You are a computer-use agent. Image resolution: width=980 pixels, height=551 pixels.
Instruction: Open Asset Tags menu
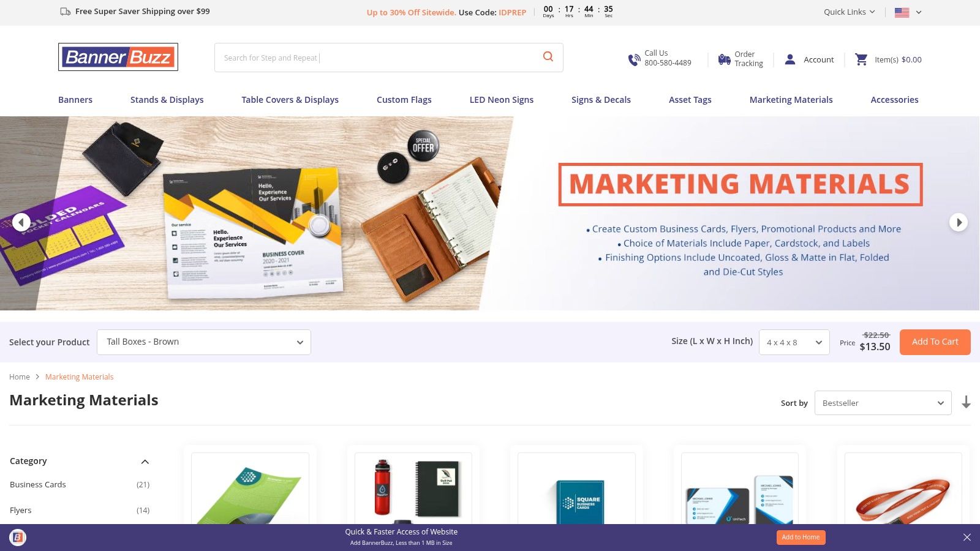coord(690,100)
